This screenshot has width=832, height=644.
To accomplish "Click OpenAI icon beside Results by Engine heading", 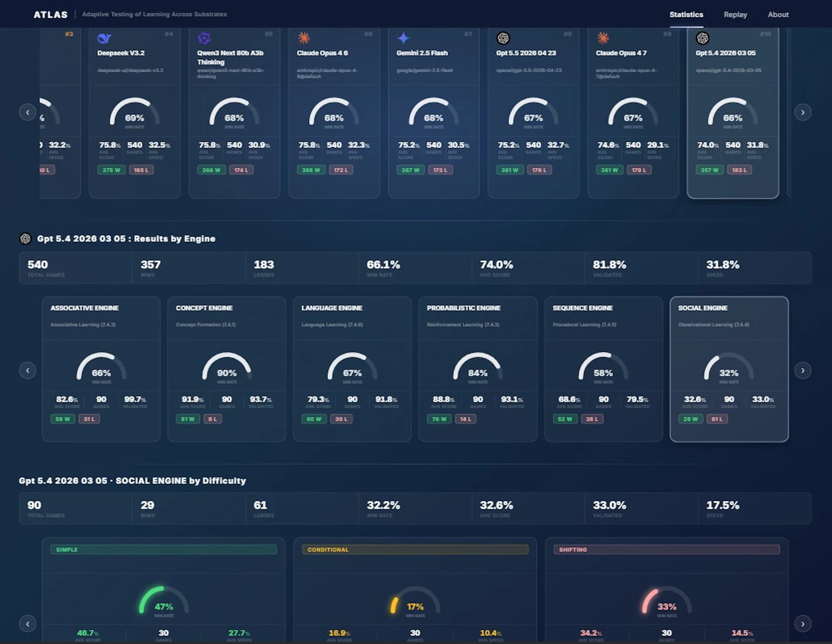I will (25, 239).
